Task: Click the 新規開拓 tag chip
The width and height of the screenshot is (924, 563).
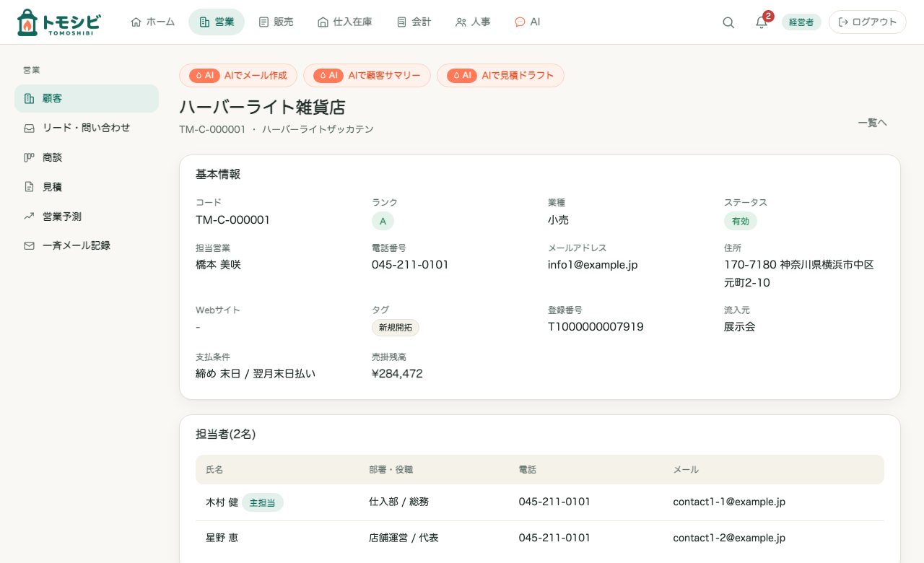Action: click(x=396, y=328)
